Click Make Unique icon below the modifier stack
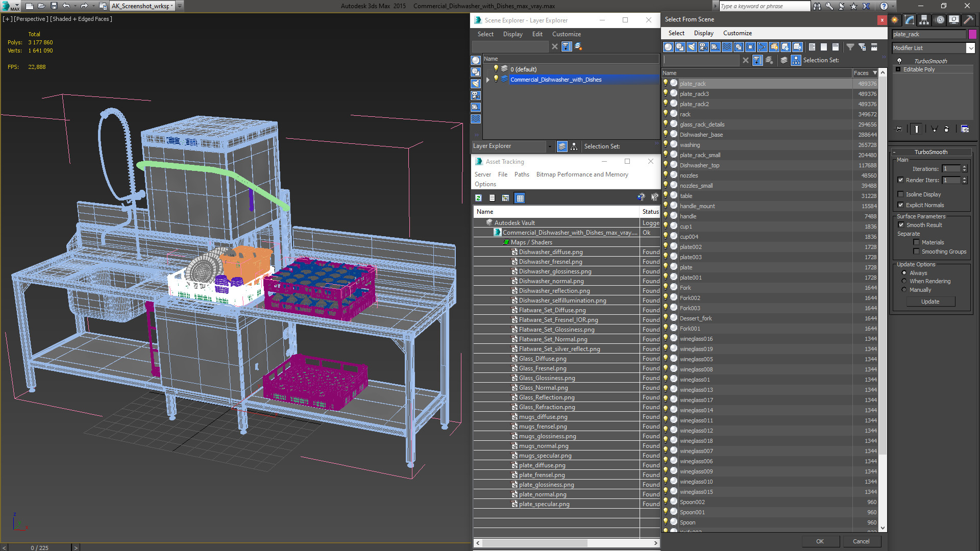Image resolution: width=980 pixels, height=551 pixels. coord(934,129)
